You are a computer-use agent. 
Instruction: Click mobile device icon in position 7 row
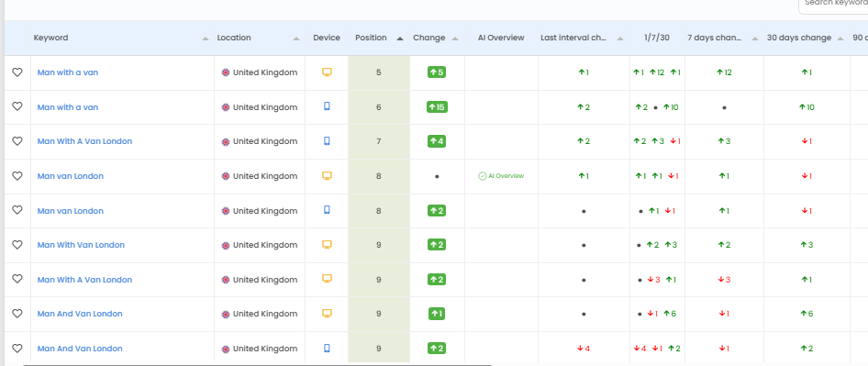(327, 141)
